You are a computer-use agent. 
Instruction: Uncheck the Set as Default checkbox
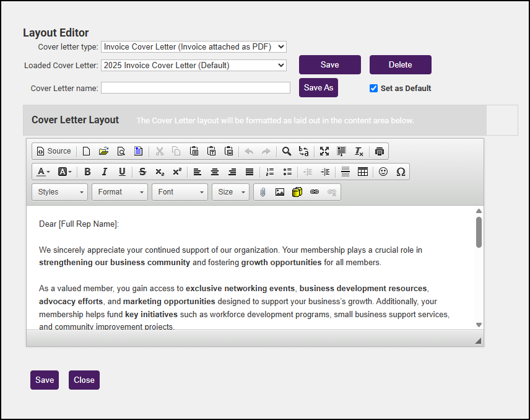[373, 88]
